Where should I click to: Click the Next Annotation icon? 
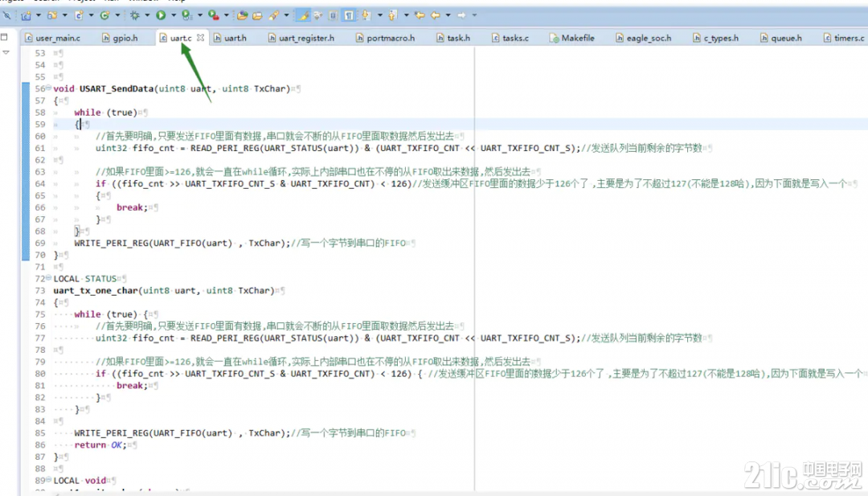tap(366, 15)
